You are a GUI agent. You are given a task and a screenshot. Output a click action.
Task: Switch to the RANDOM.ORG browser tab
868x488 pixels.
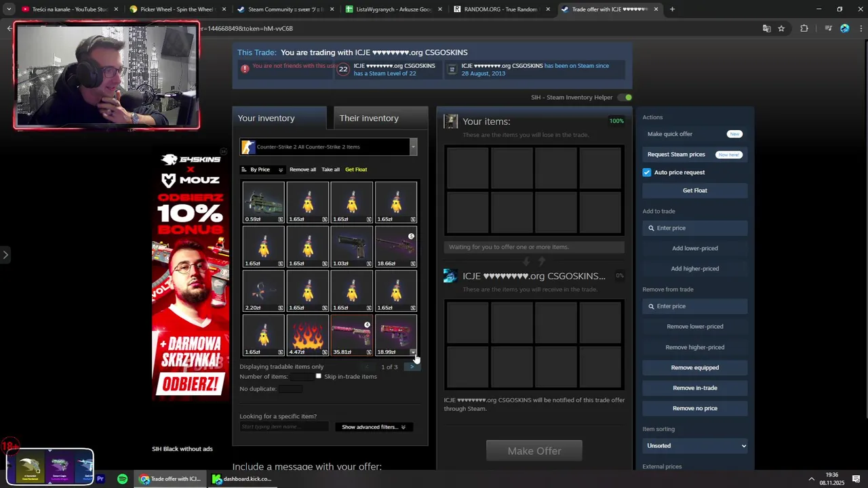pyautogui.click(x=500, y=9)
